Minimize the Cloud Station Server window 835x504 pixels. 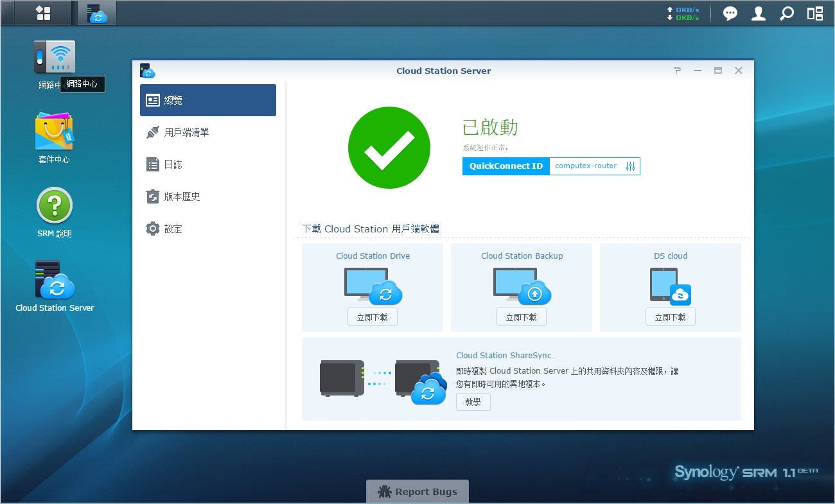[698, 71]
